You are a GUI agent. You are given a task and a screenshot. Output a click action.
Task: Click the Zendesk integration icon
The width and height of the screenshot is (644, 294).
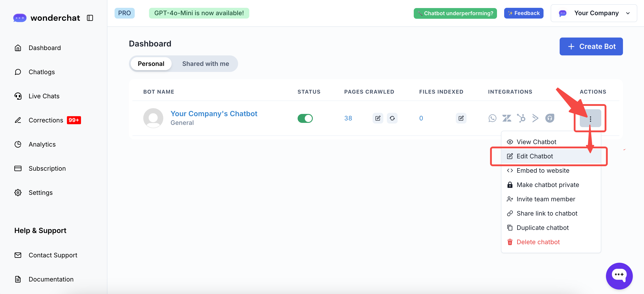point(507,118)
